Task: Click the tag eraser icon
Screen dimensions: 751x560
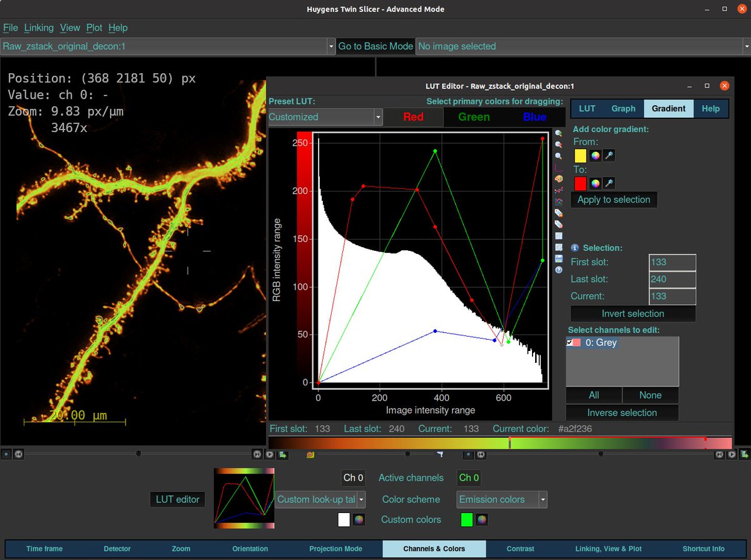Action: [558, 224]
